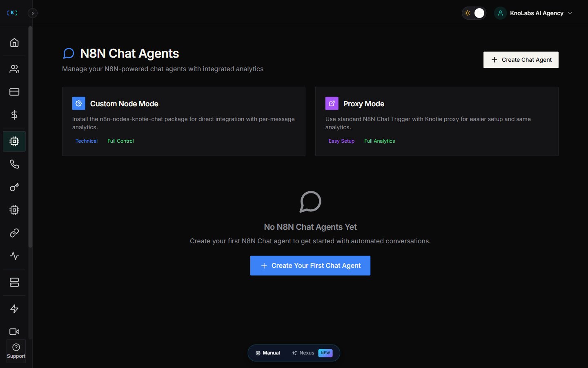Image resolution: width=588 pixels, height=368 pixels.
Task: Click the Support help button
Action: click(x=16, y=351)
